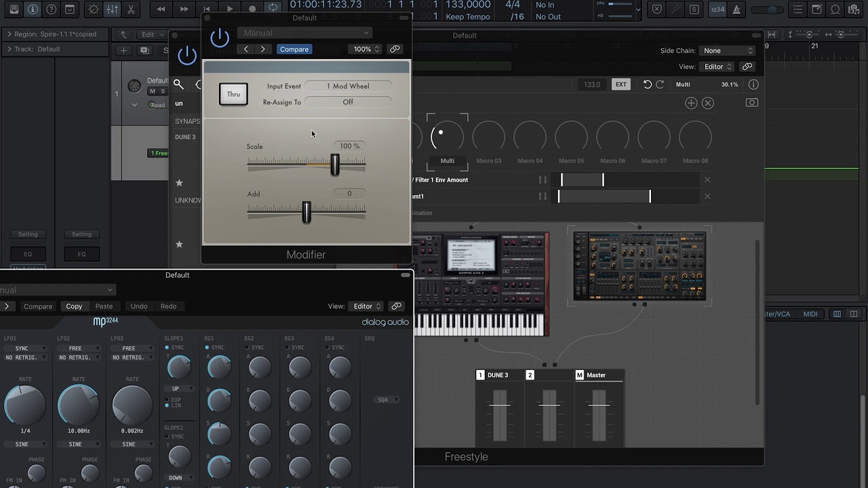Open LFO2 SINE waveform dropdown
868x488 pixels.
click(79, 444)
